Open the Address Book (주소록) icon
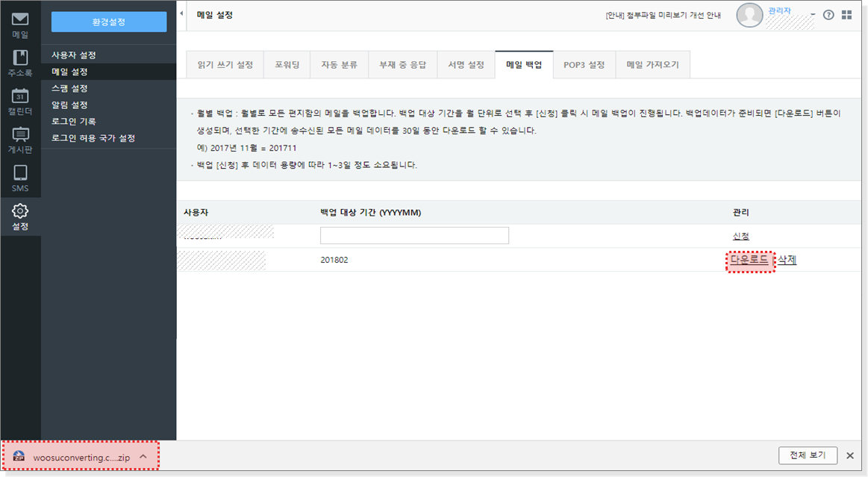Viewport: 868px width, 477px height. coord(20,63)
